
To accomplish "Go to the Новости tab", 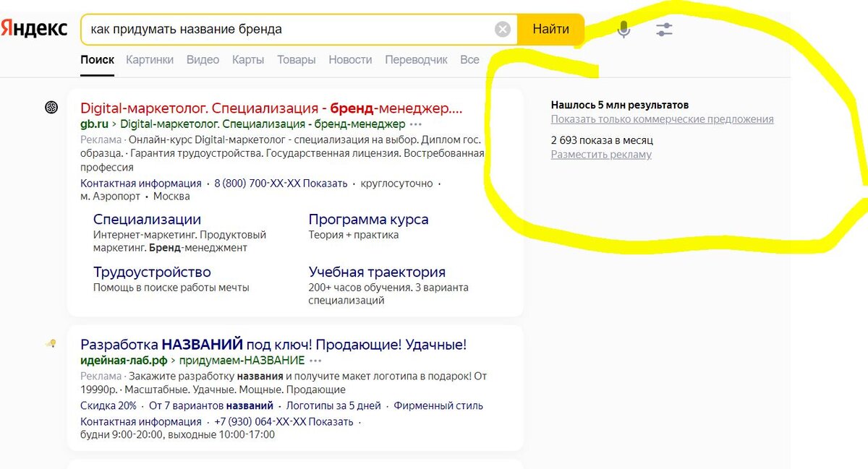I will click(350, 60).
